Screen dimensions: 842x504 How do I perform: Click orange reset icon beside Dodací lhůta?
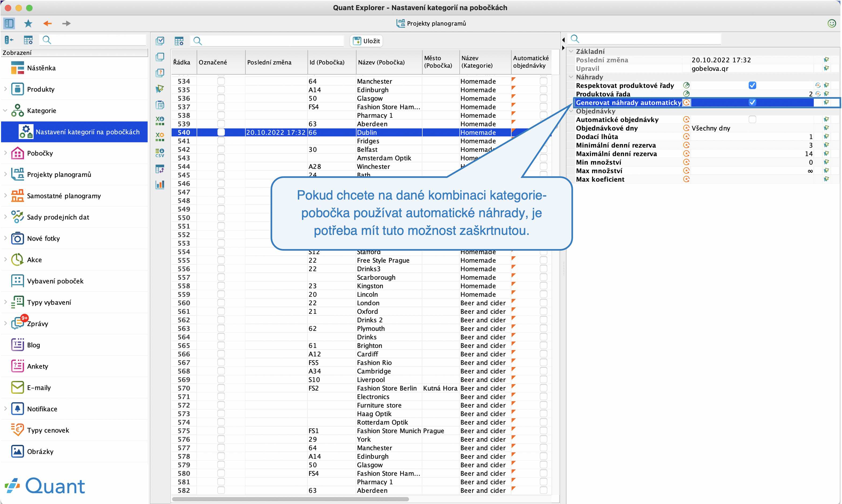(x=686, y=136)
